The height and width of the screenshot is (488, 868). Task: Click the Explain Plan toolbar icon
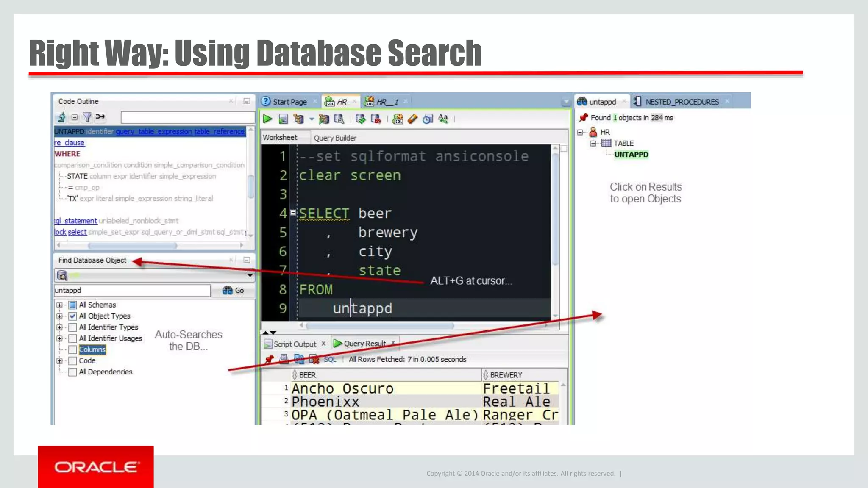click(x=298, y=119)
